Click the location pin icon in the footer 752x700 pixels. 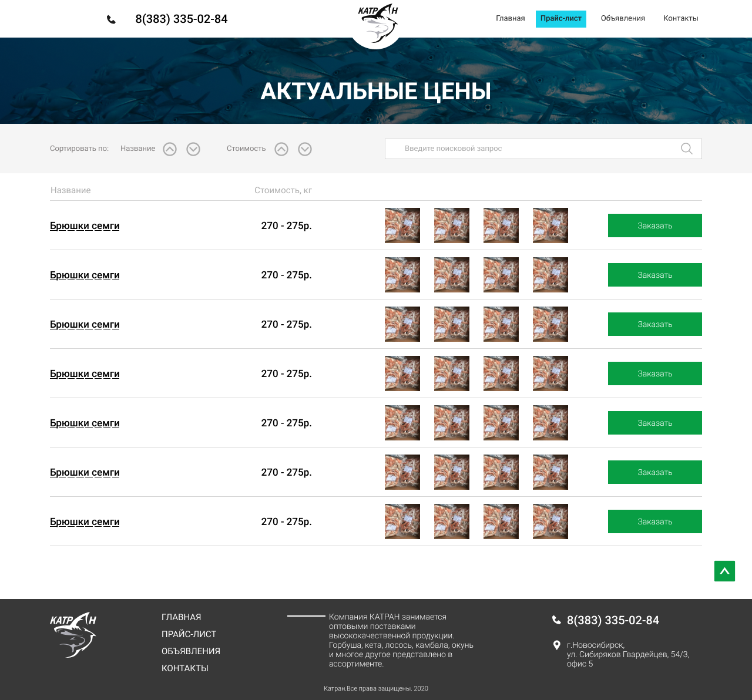pyautogui.click(x=556, y=645)
